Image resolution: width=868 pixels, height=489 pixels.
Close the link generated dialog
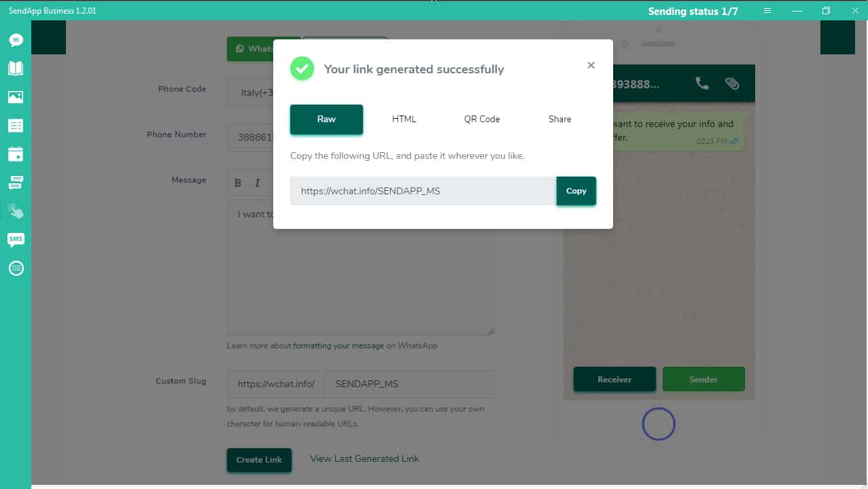591,65
